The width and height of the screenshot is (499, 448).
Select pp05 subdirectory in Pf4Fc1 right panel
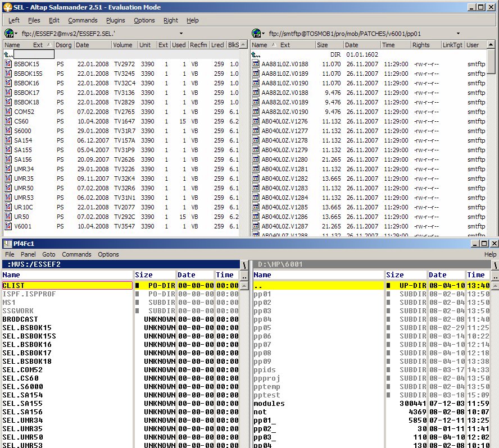tap(262, 327)
